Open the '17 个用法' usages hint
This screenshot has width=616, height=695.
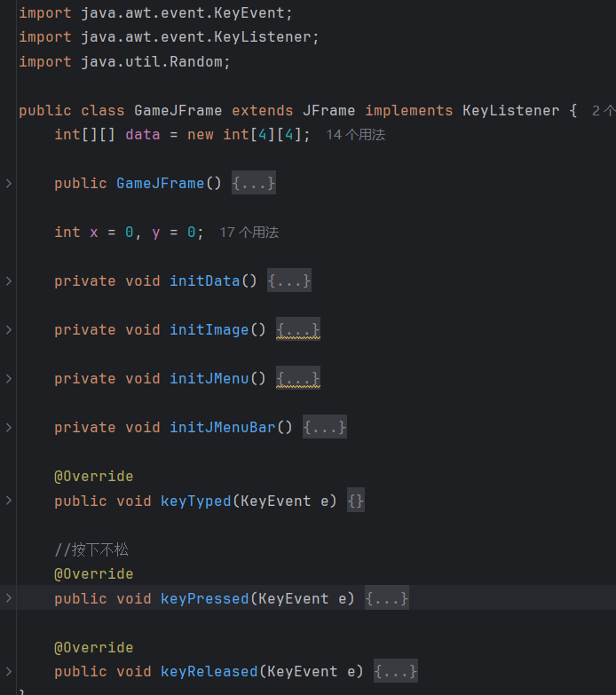tap(249, 233)
